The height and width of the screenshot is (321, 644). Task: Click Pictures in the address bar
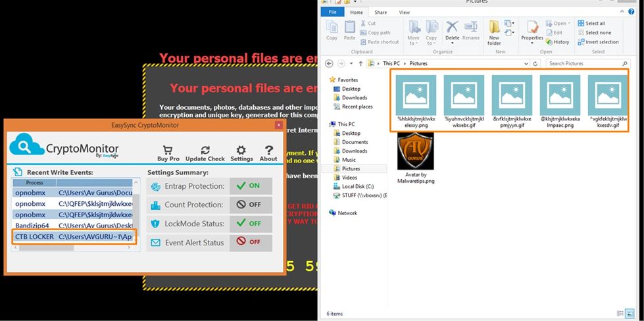418,64
